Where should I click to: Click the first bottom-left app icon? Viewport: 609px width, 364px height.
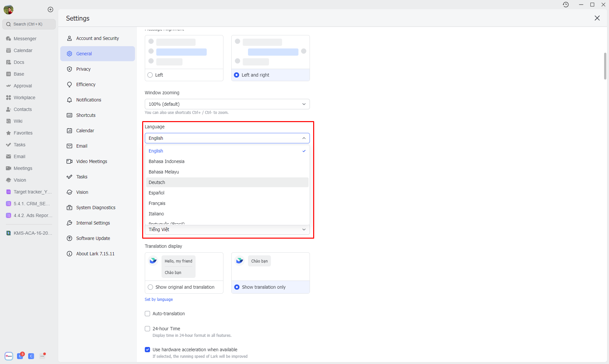(9, 356)
